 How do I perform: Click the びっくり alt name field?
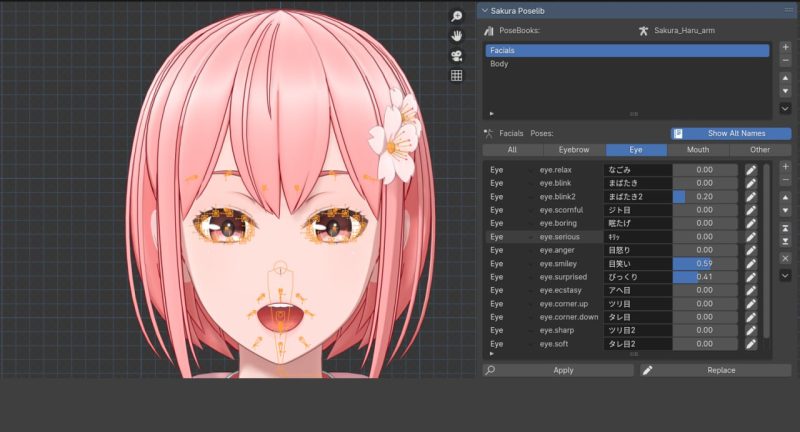tap(638, 277)
